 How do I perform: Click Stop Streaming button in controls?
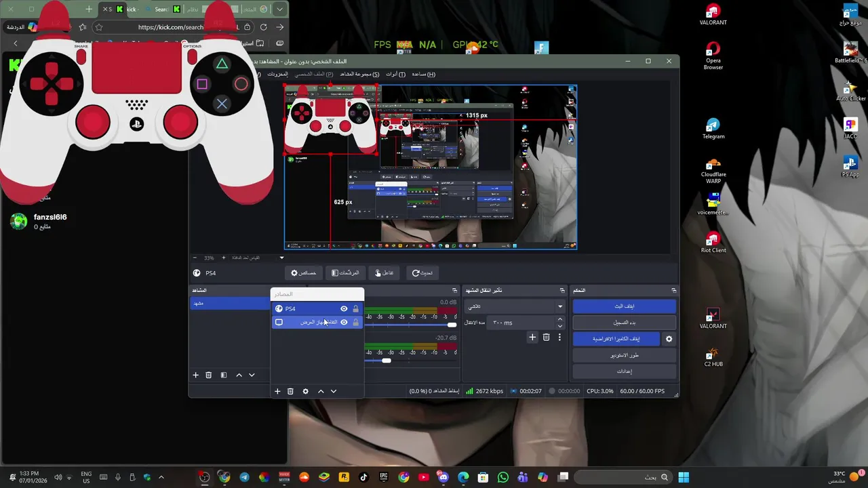point(624,306)
